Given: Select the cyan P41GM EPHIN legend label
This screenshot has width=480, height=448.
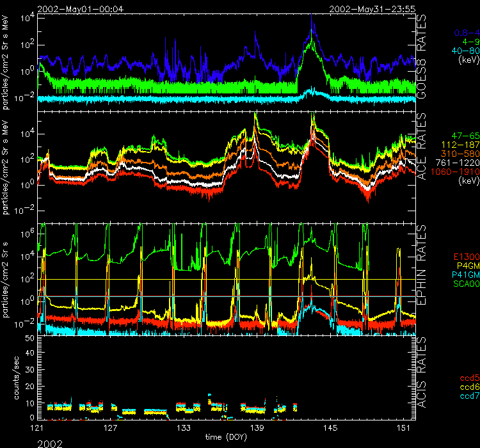Looking at the screenshot, I should click(x=462, y=275).
